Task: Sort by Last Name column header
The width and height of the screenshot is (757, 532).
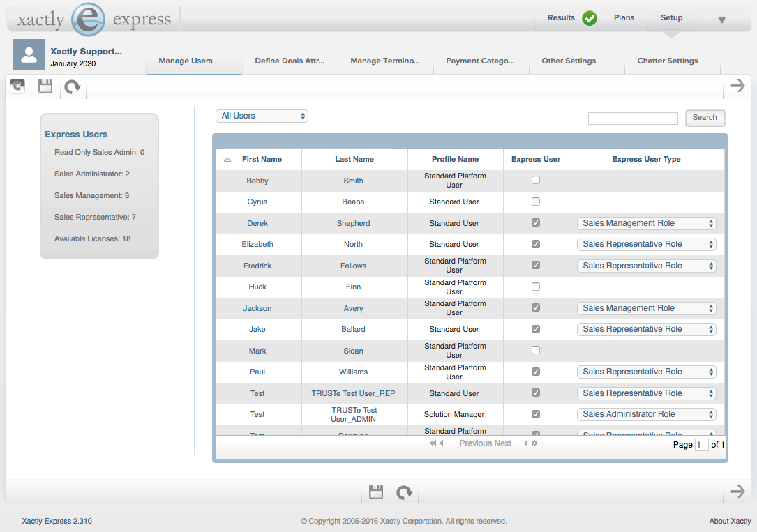Action: tap(354, 159)
